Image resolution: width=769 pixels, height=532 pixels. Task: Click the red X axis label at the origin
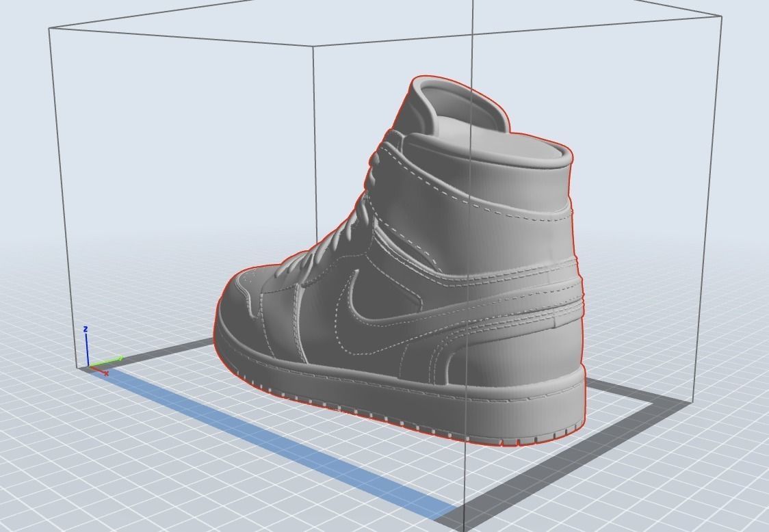pyautogui.click(x=107, y=373)
